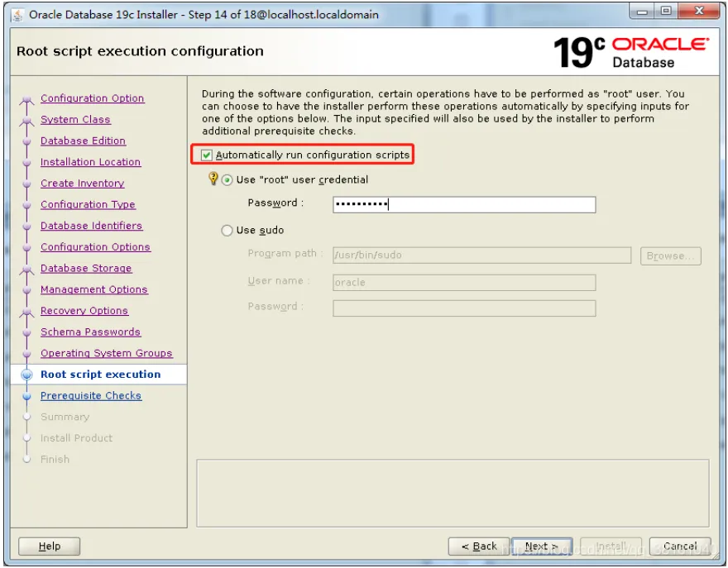
Task: Click current step marker beside Root script execution
Action: [27, 375]
